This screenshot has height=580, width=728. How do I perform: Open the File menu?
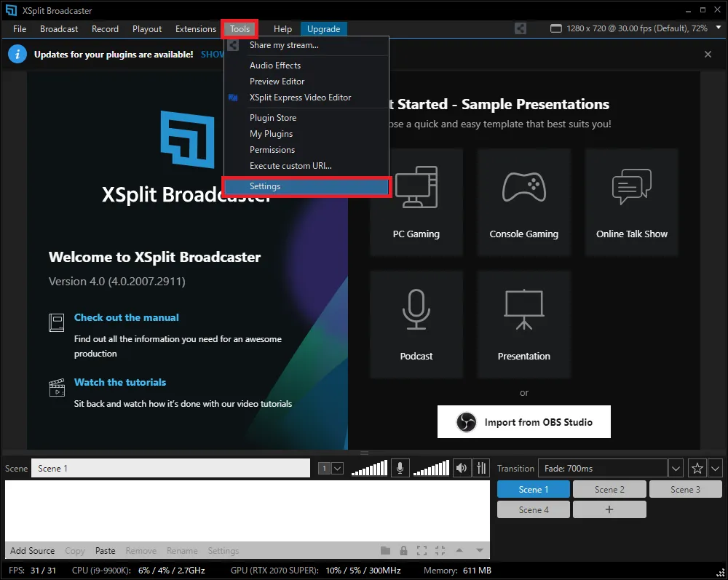20,29
